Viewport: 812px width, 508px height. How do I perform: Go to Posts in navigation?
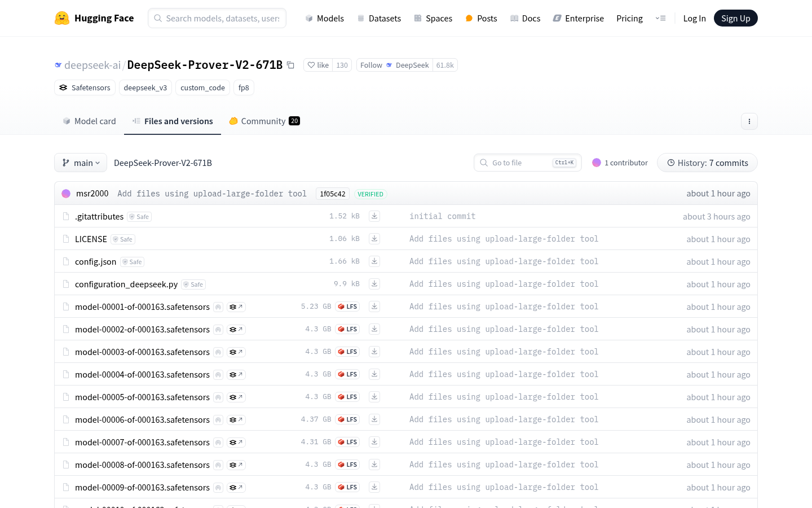click(481, 18)
